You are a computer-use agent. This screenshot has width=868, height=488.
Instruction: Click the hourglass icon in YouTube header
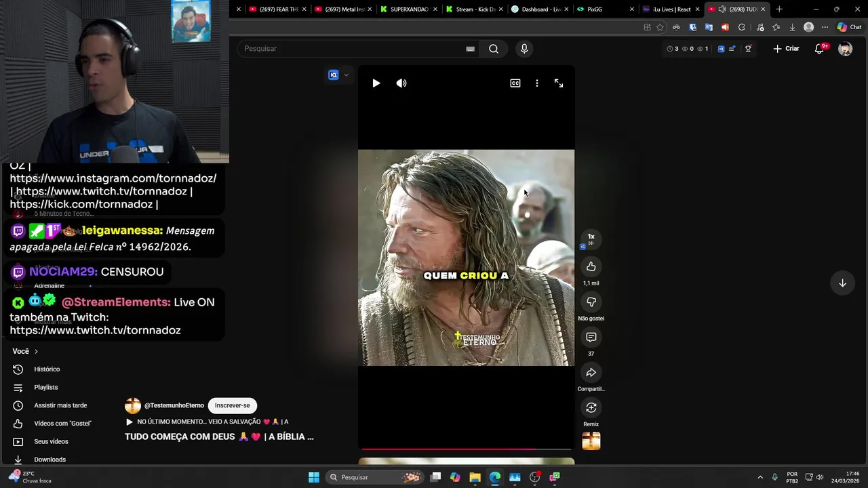748,49
